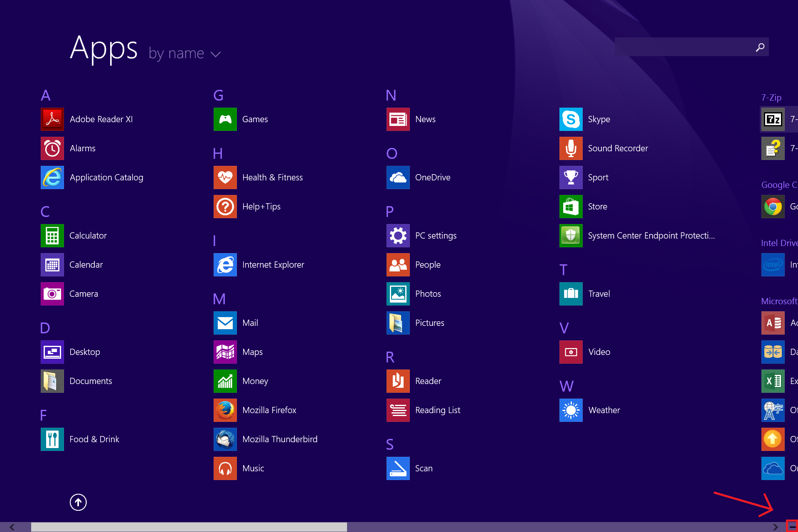Launch the Reader app
The image size is (798, 532).
pos(398,381)
